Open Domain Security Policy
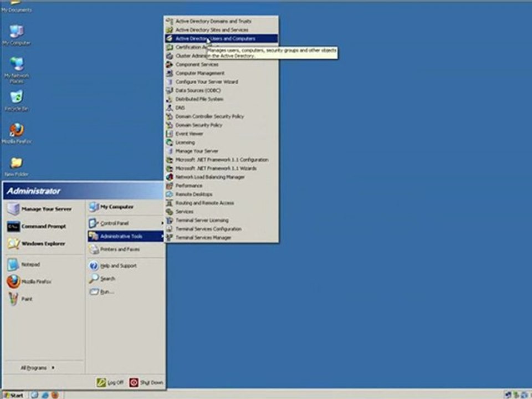 221,125
